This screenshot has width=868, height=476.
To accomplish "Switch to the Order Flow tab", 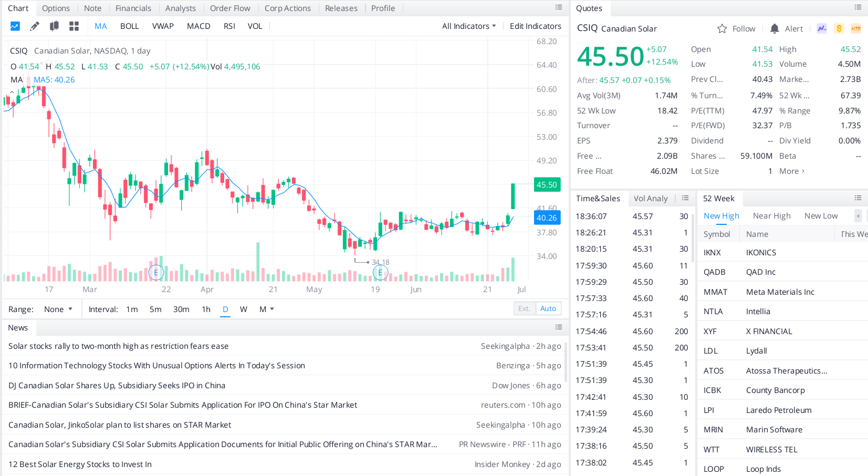I will coord(230,8).
